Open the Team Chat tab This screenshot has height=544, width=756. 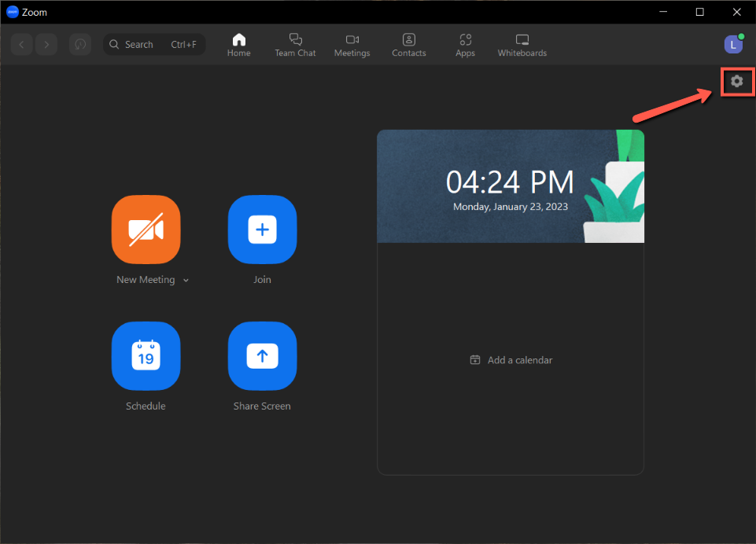[x=295, y=45]
